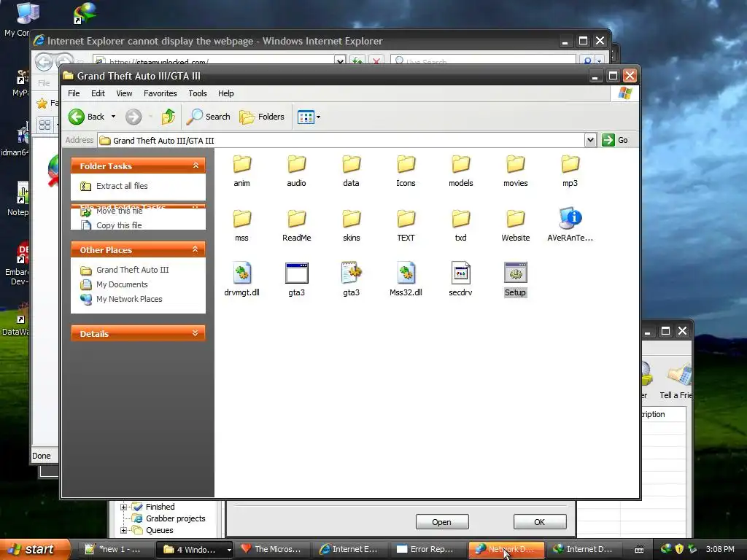747x560 pixels.
Task: Expand the Address bar dropdown
Action: pyautogui.click(x=590, y=140)
